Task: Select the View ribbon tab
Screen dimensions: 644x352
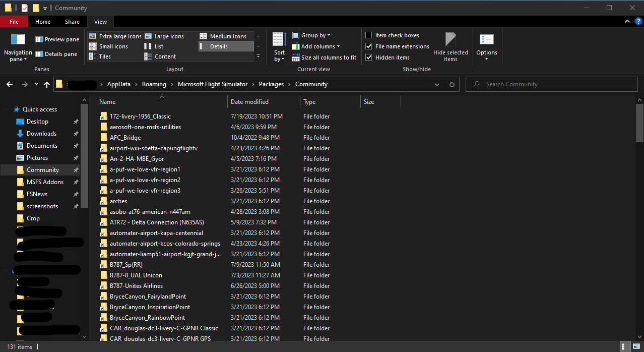Action: [x=101, y=22]
